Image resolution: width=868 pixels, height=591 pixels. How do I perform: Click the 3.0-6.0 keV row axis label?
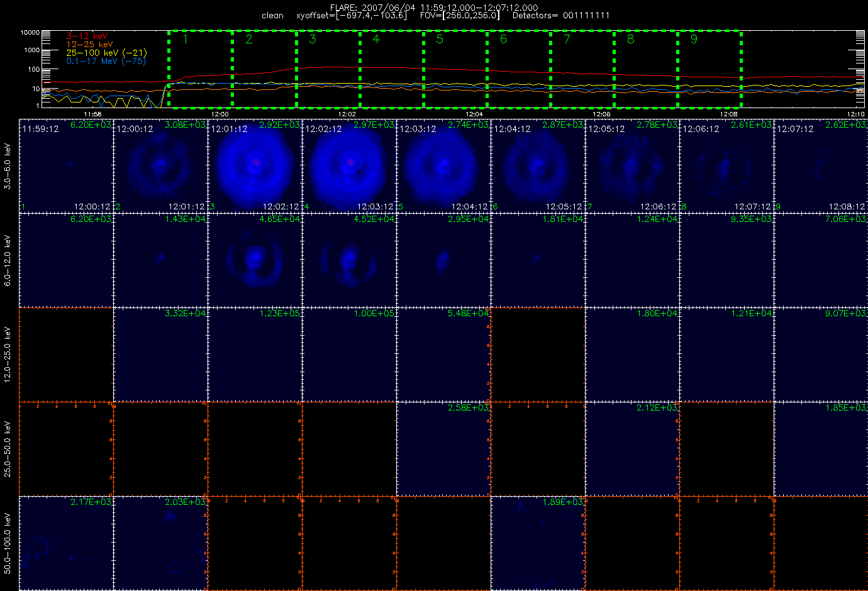click(8, 166)
